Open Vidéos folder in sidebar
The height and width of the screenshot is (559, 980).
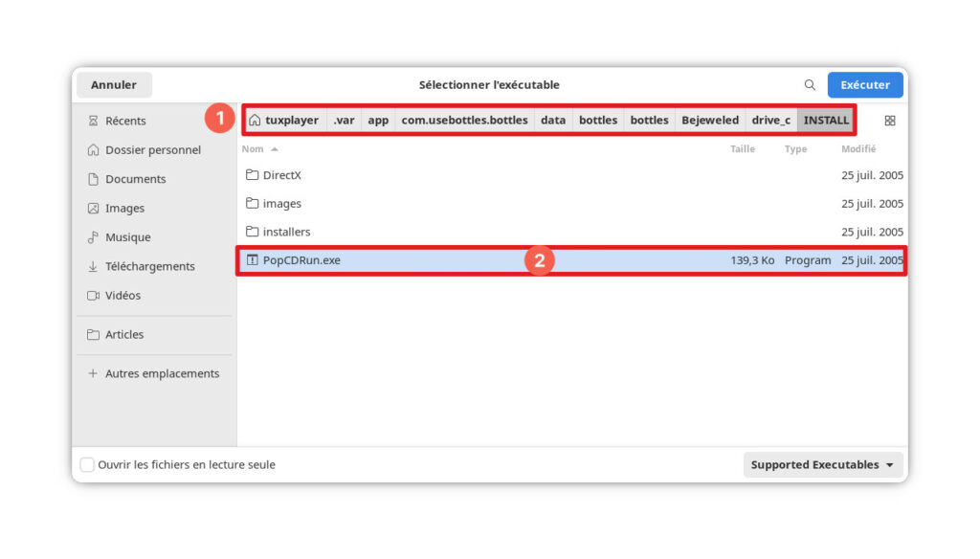[122, 296]
